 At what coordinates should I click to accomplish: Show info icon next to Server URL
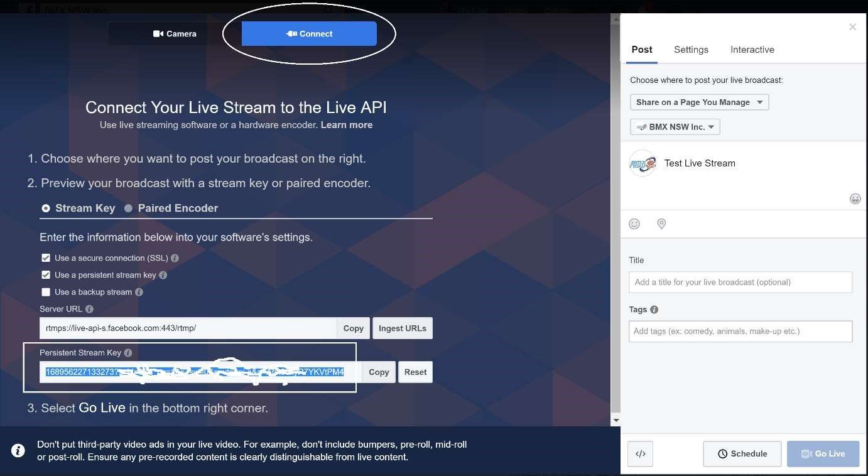(x=89, y=309)
